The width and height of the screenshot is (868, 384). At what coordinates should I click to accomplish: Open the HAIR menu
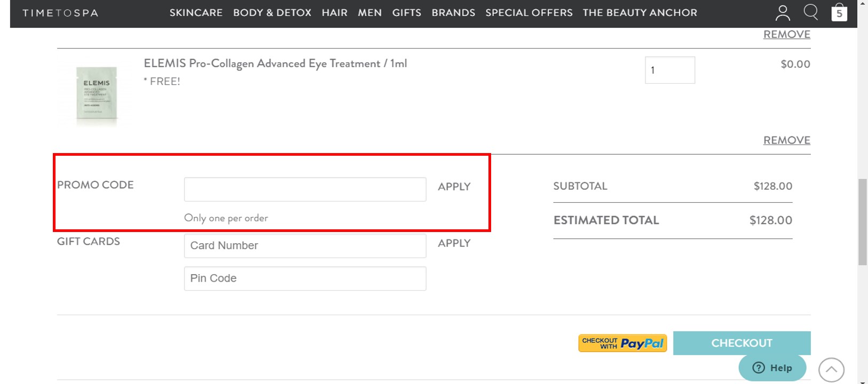335,12
